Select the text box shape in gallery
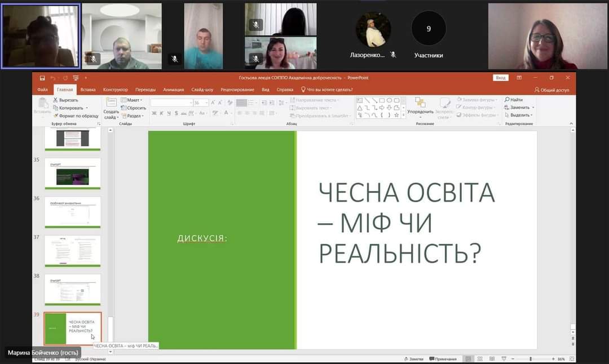Viewport: 609px width, 364px height. [x=360, y=100]
